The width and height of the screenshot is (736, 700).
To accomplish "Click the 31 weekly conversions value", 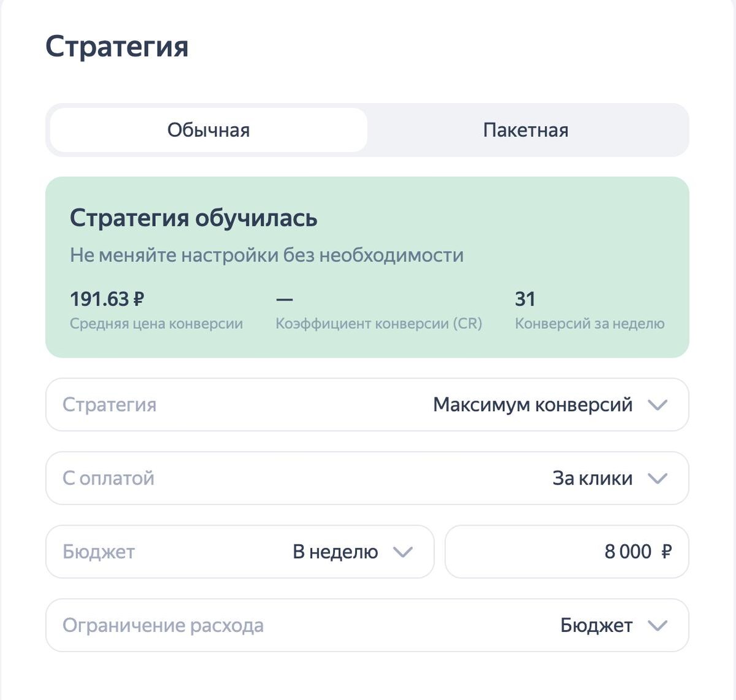I will (x=525, y=299).
